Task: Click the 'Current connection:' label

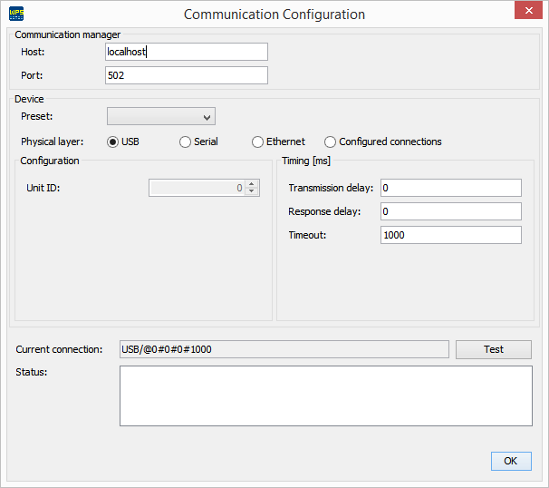Action: [x=59, y=349]
